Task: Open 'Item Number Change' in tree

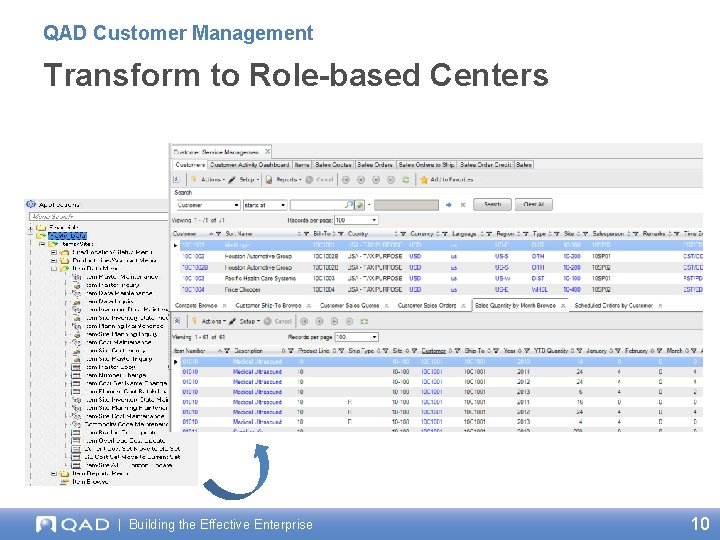Action: click(116, 375)
